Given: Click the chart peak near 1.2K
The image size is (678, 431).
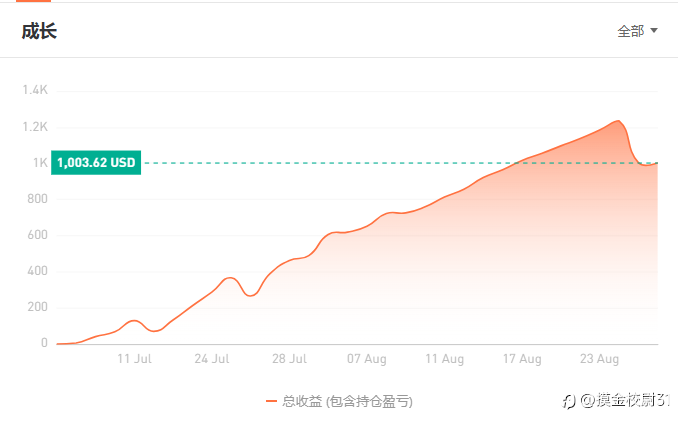Looking at the screenshot, I should 618,121.
